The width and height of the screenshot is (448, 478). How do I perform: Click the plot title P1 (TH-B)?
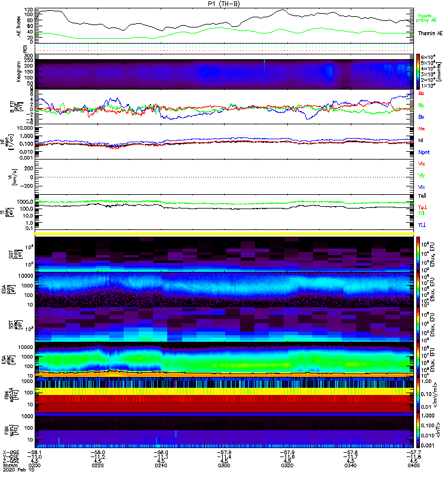click(223, 4)
